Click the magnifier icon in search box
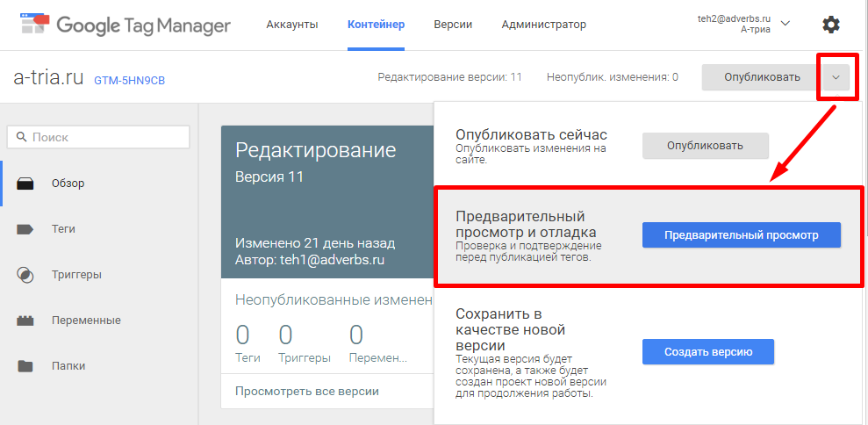868x425 pixels. click(x=22, y=137)
